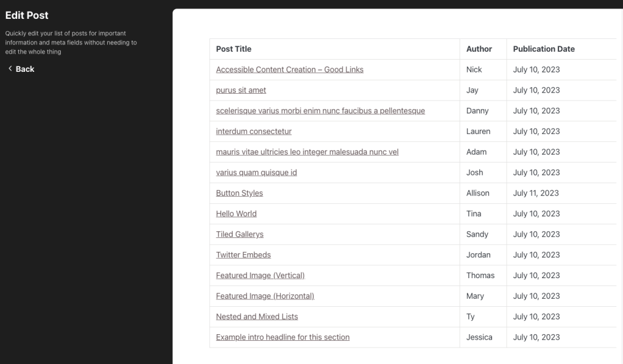Select the interdum consectetur post

pos(253,131)
